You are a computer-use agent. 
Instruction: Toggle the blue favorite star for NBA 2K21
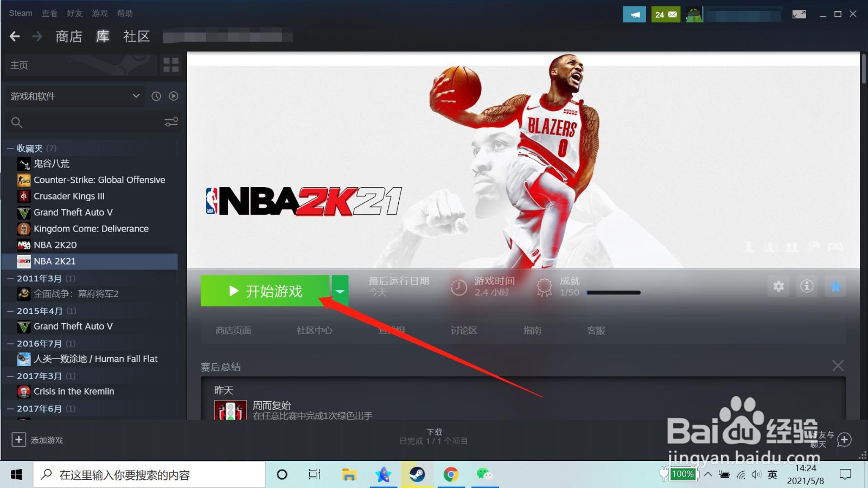point(836,286)
